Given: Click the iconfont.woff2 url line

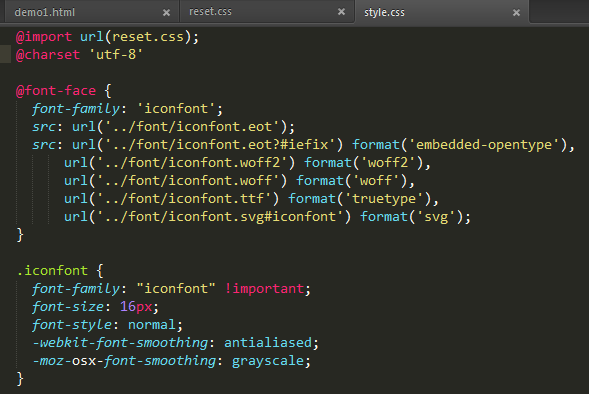Looking at the screenshot, I should [x=247, y=163].
